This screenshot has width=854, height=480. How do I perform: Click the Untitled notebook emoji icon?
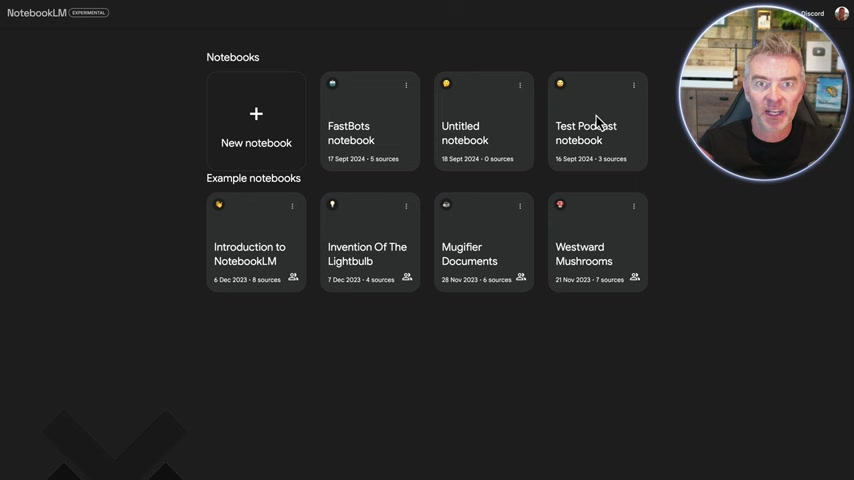[x=446, y=83]
